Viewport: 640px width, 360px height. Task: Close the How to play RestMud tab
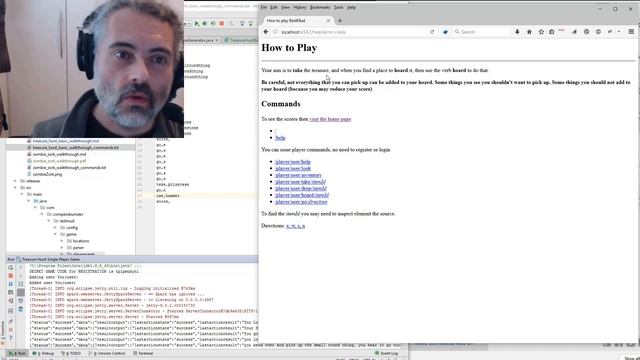pyautogui.click(x=328, y=20)
